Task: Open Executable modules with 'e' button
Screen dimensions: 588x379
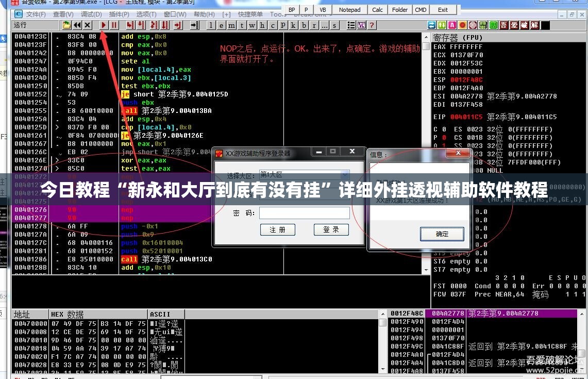Action: (x=221, y=25)
